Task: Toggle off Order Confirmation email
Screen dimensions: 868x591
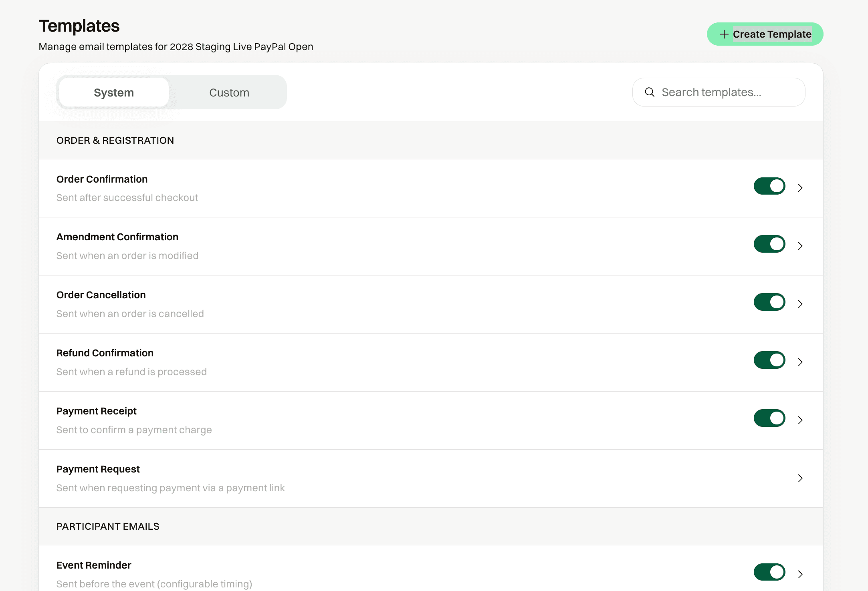Action: [x=769, y=186]
